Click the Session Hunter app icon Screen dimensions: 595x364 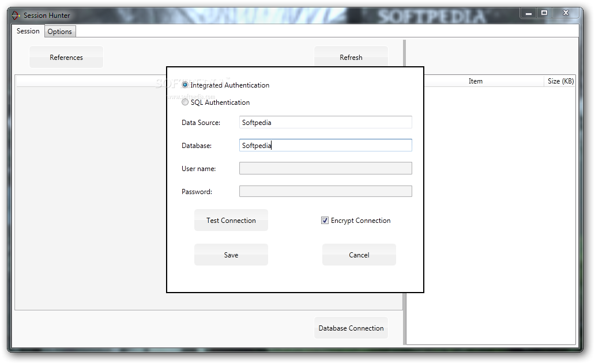coord(16,16)
